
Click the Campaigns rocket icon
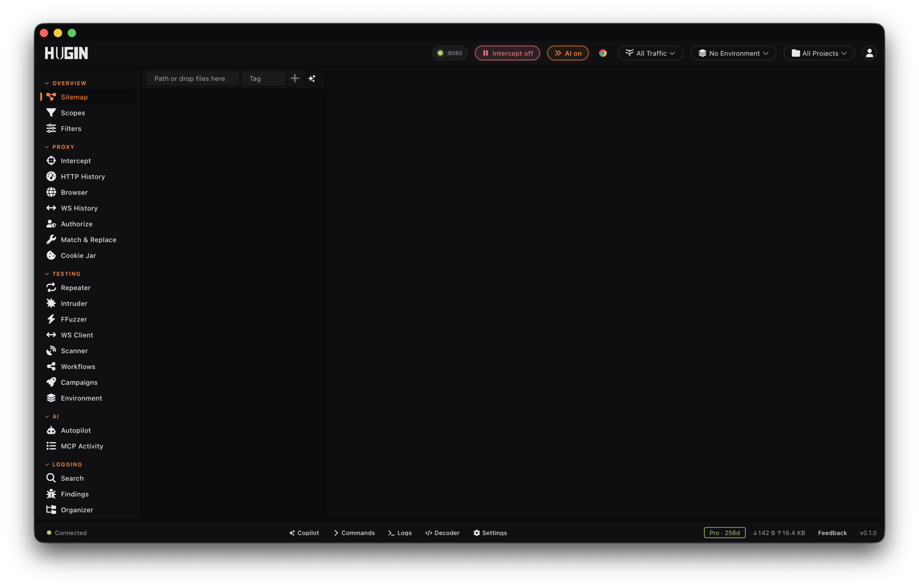click(51, 383)
